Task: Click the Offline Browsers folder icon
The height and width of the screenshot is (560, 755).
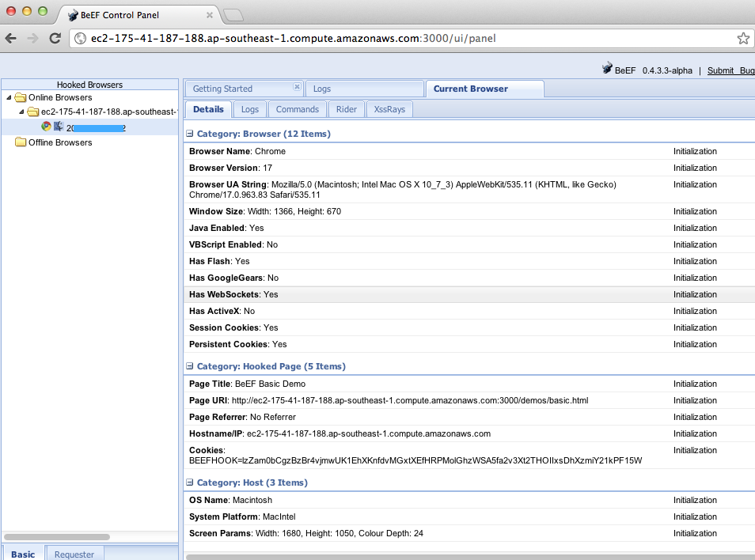Action: click(x=21, y=142)
